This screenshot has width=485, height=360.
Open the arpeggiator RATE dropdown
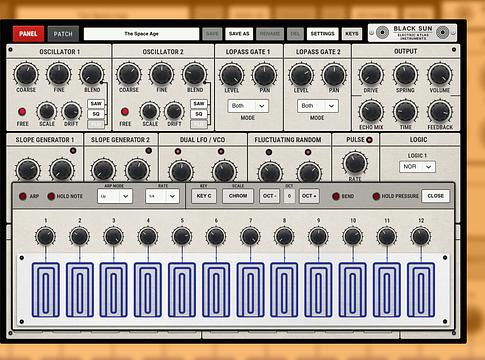[x=162, y=196]
